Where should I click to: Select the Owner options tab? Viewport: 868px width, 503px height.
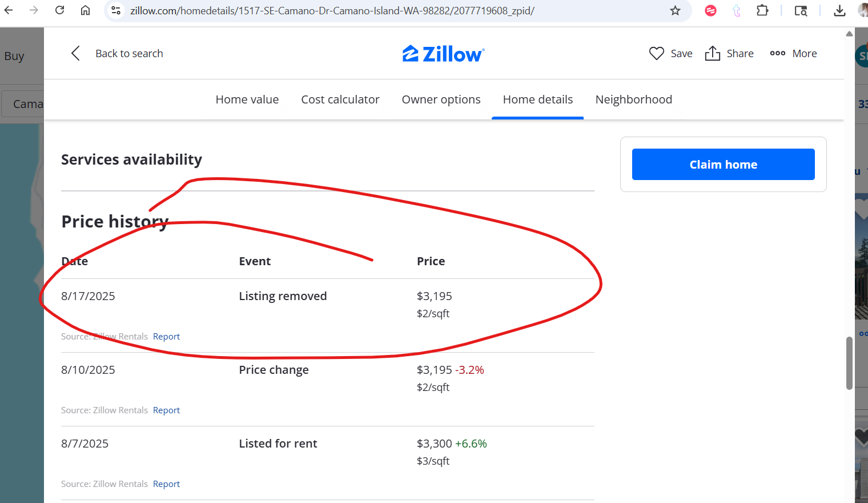point(441,99)
